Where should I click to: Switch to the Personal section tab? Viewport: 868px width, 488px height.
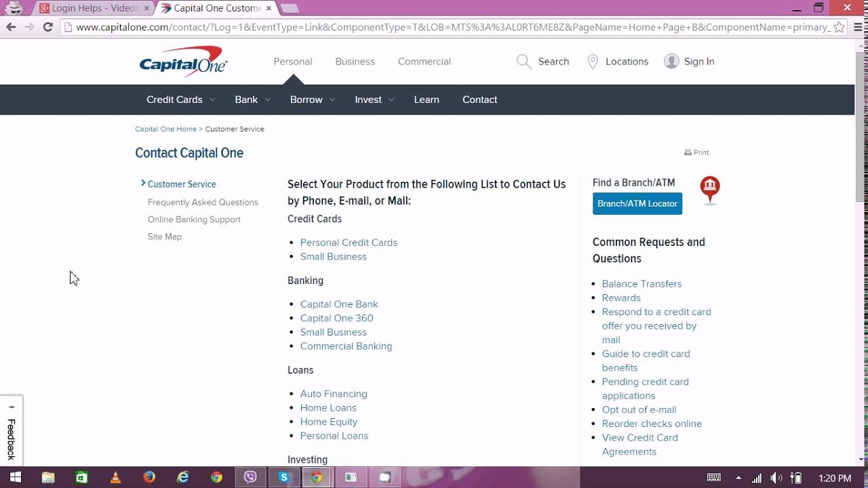point(293,62)
